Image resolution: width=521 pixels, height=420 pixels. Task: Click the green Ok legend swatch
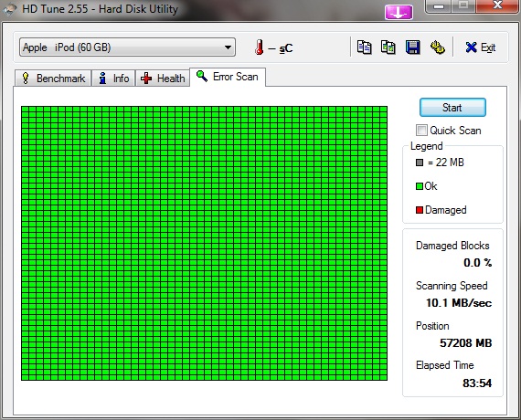420,186
